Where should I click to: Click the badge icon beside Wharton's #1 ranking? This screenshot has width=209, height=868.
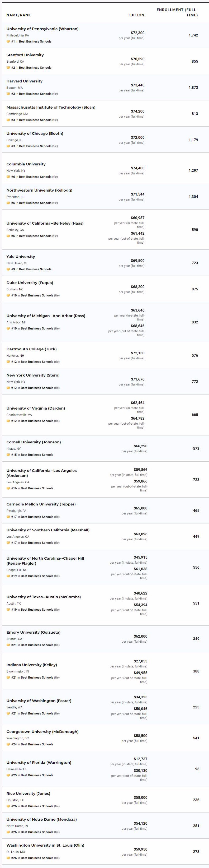8,41
